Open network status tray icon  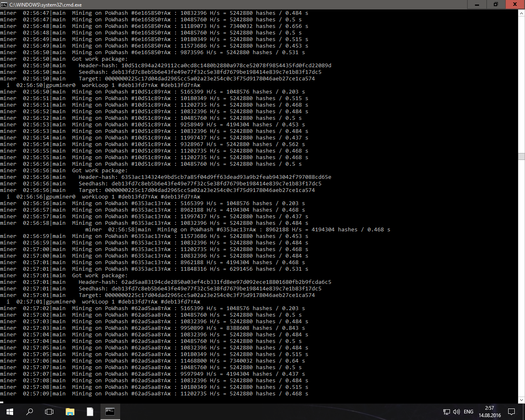pyautogui.click(x=446, y=412)
